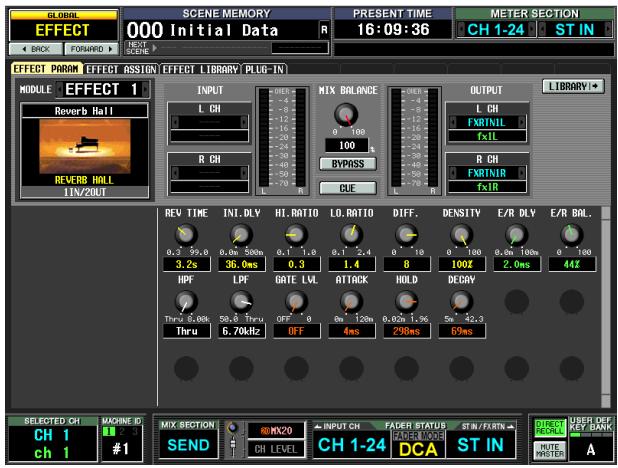618x468 pixels.
Task: Switch to the EFFECT ASSIGN tab
Action: click(121, 69)
